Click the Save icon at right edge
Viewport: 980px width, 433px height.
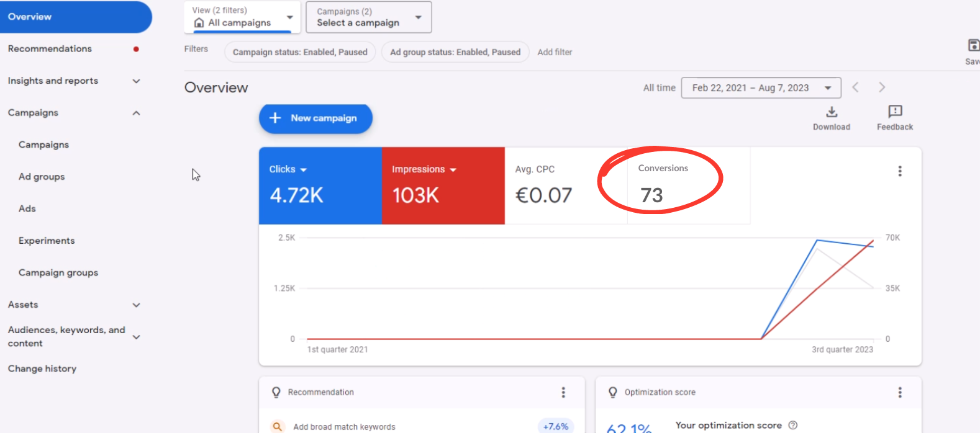click(973, 46)
